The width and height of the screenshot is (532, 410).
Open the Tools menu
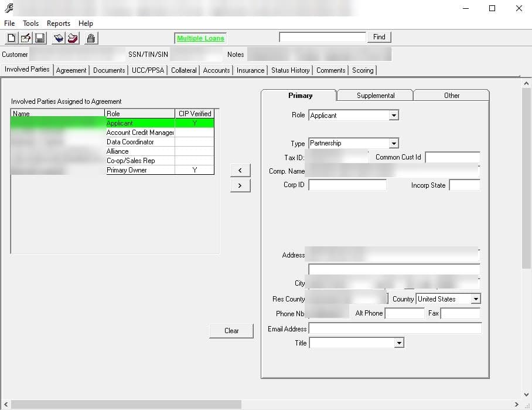[x=30, y=23]
